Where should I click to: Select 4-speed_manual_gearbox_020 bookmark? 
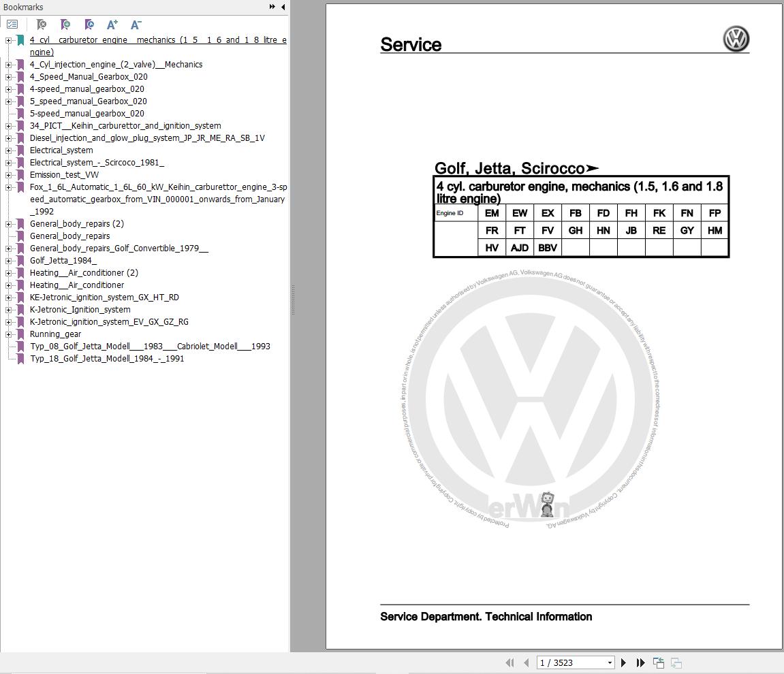pos(87,89)
